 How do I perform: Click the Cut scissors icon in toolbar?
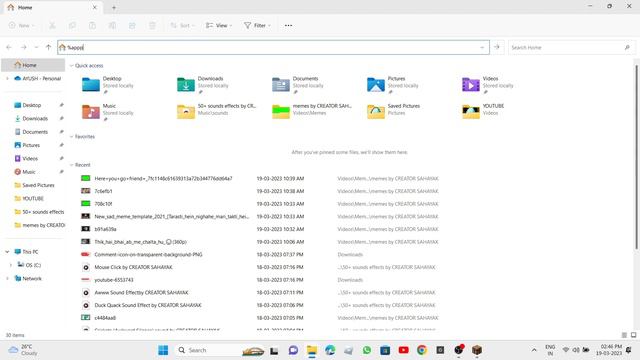pyautogui.click(x=52, y=25)
